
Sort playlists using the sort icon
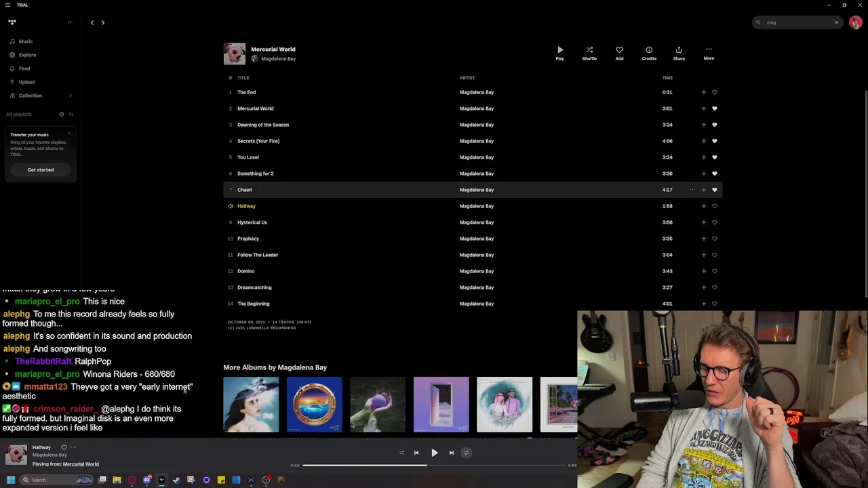[71, 114]
